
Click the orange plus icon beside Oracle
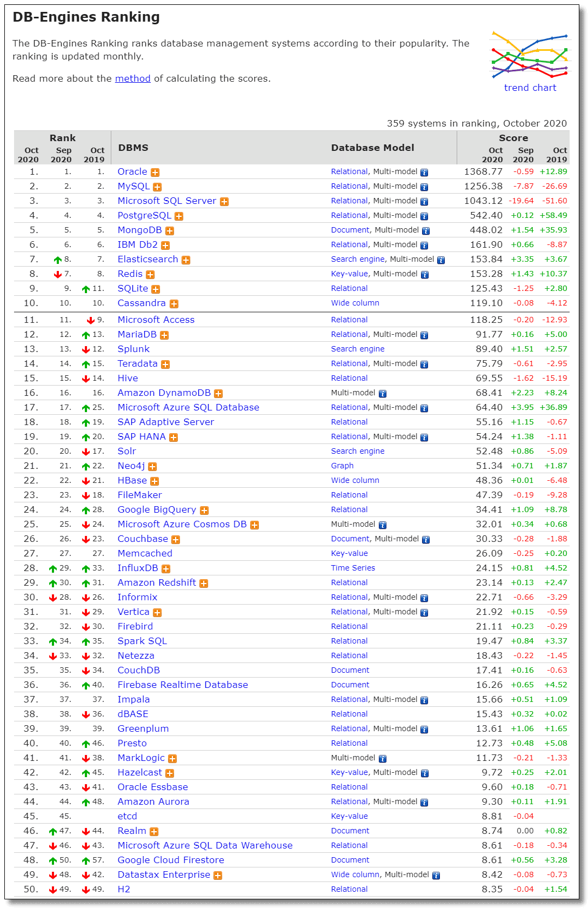coord(155,173)
